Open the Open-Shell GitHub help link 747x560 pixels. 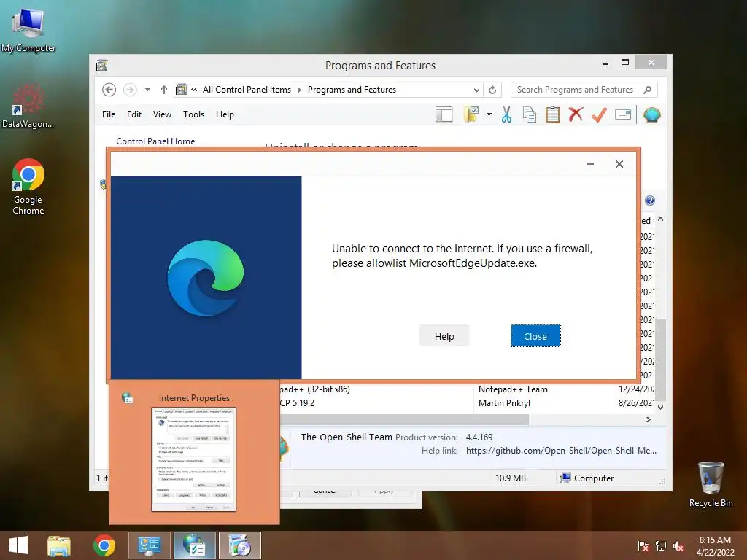[561, 451]
